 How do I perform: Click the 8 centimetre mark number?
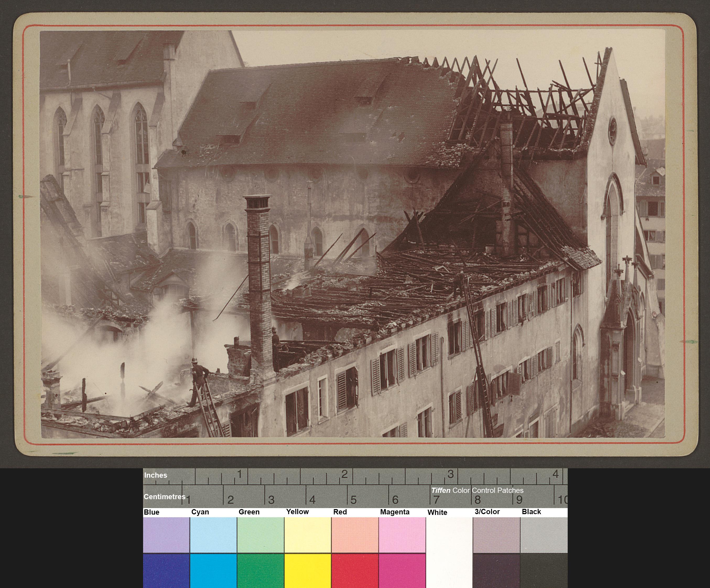(477, 499)
